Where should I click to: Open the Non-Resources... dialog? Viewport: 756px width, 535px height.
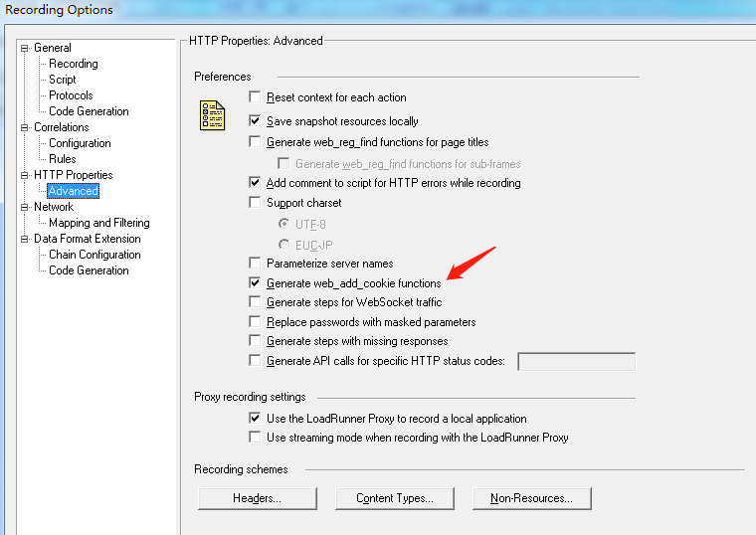pyautogui.click(x=532, y=498)
